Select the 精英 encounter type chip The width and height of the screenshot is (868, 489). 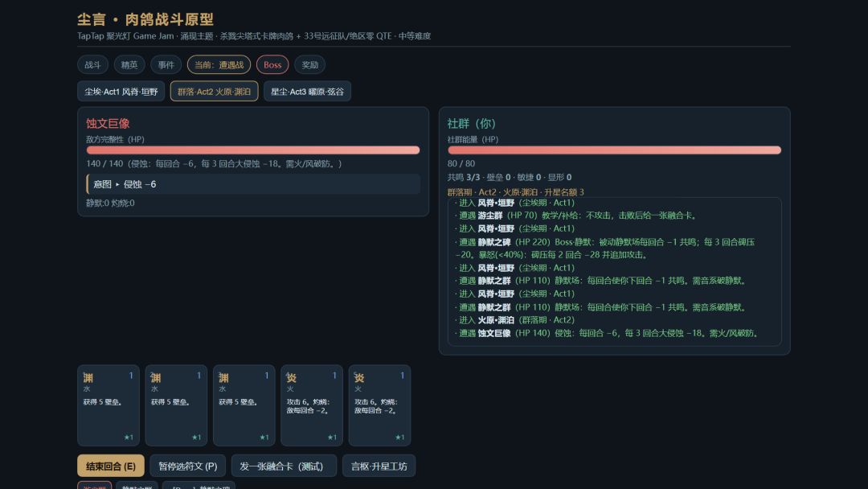(x=129, y=65)
